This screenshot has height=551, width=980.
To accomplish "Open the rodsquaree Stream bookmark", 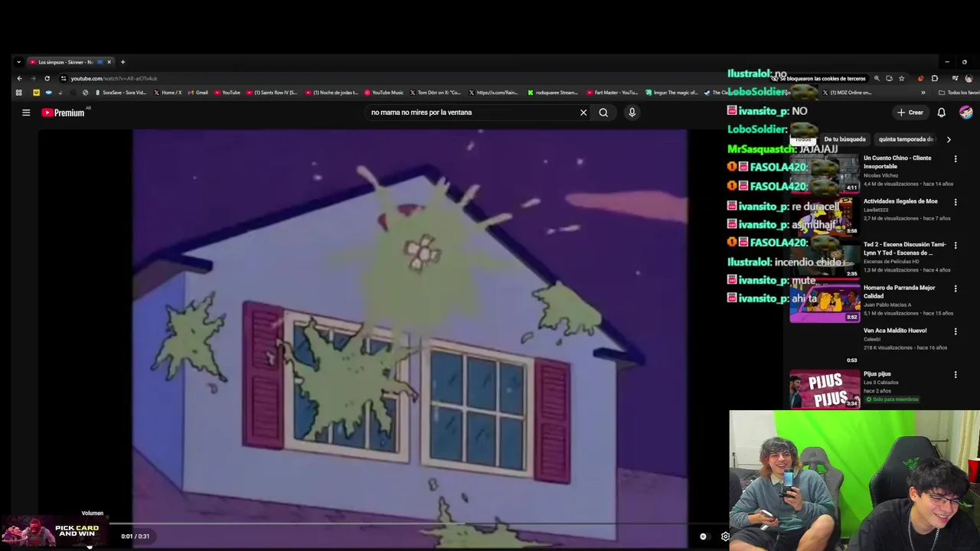I will pyautogui.click(x=553, y=93).
